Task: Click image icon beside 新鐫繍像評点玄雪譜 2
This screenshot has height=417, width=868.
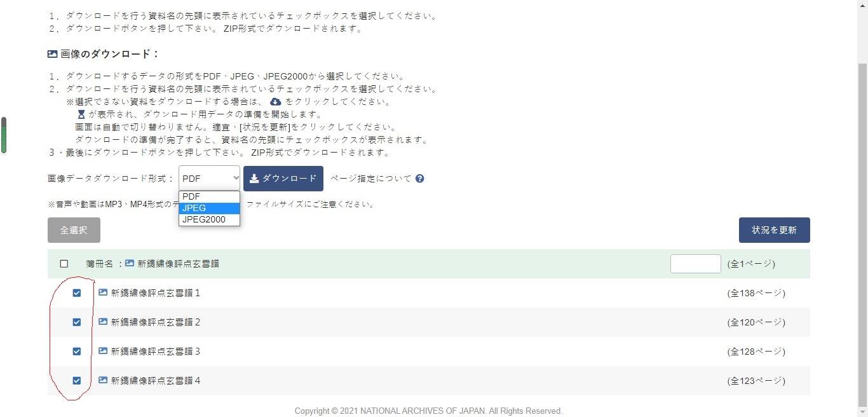Action: pyautogui.click(x=103, y=322)
